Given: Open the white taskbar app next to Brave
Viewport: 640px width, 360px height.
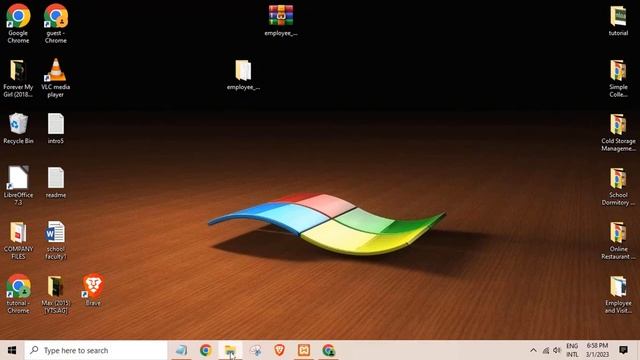Looking at the screenshot, I should [x=256, y=350].
